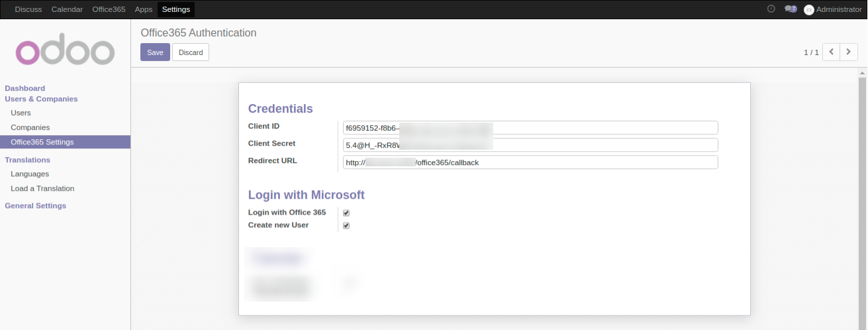Go to next record with right chevron

(x=849, y=52)
